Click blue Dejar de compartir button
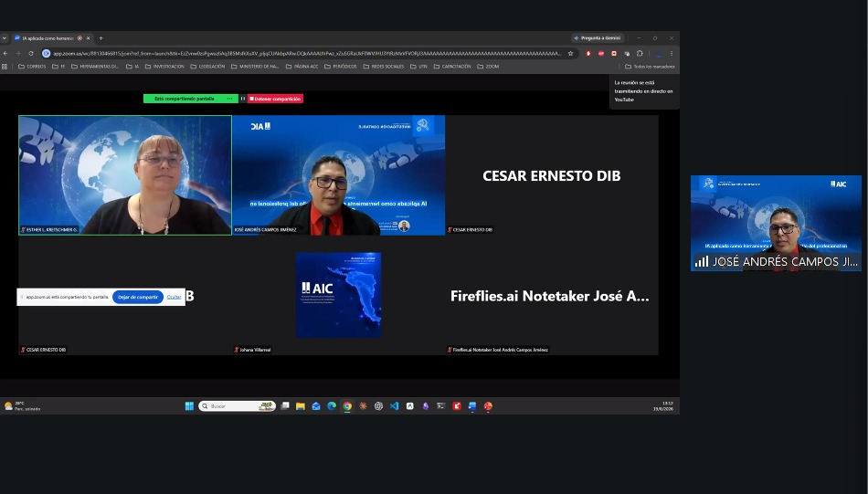The height and width of the screenshot is (494, 868). click(x=138, y=297)
